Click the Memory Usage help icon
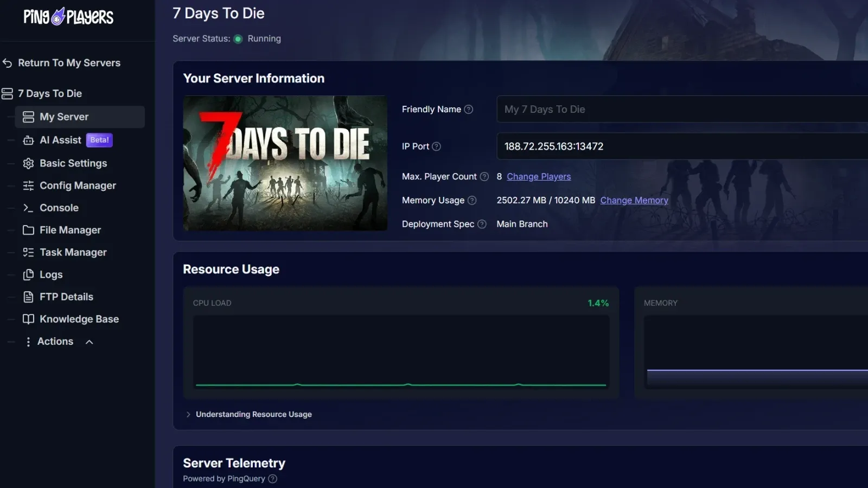 point(472,200)
